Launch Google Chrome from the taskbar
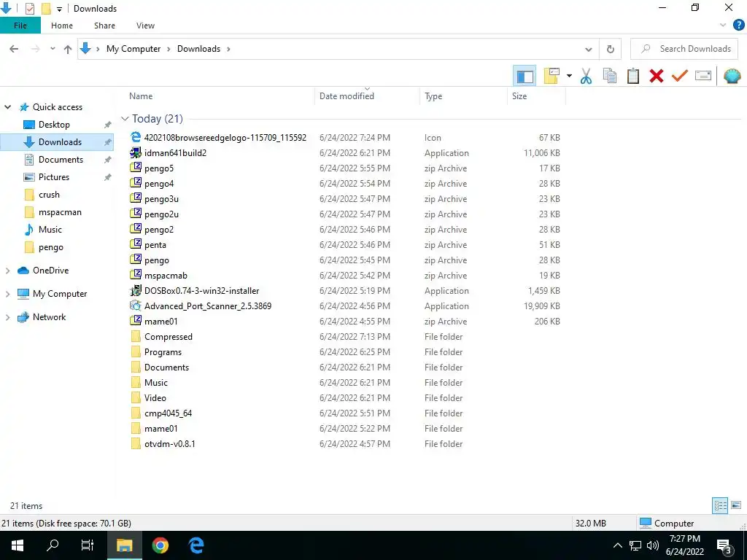The height and width of the screenshot is (560, 747). click(160, 545)
